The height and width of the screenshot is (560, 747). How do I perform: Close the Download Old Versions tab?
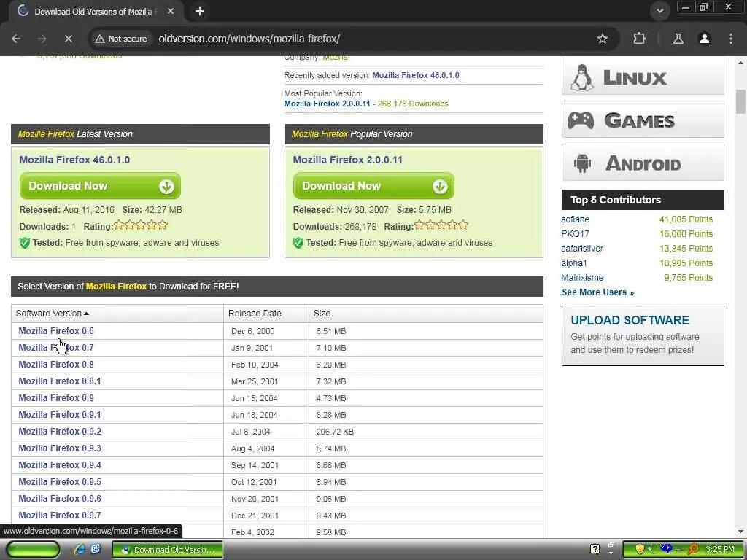coord(171,11)
